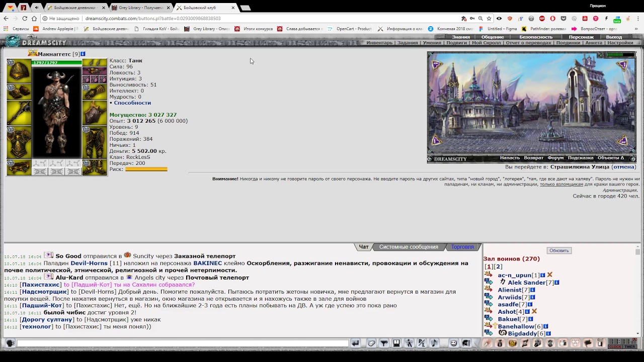This screenshot has height=362, width=644.
Task: Select the spiked mace weapon slot
Action: coord(19,113)
